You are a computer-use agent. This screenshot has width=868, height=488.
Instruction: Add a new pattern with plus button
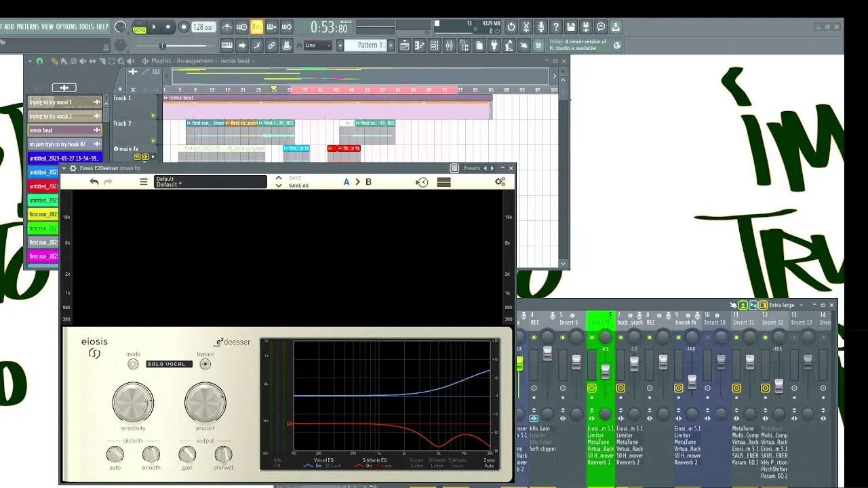pos(391,45)
